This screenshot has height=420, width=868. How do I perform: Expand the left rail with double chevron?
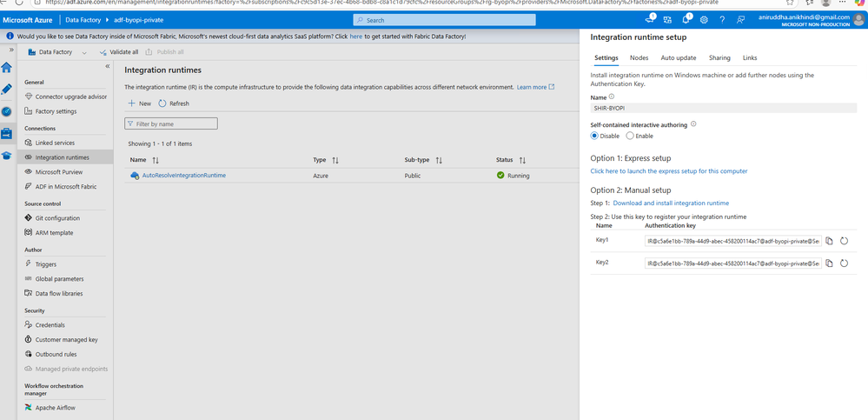11,50
